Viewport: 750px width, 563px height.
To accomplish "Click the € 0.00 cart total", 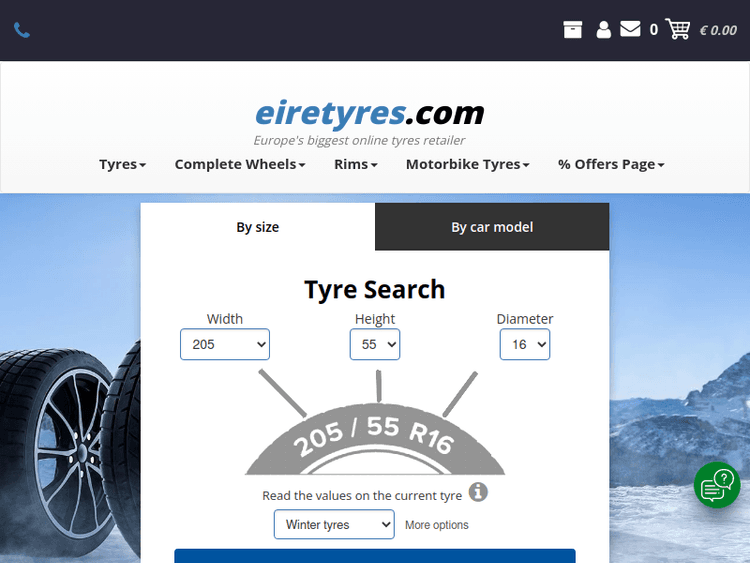I will (718, 31).
